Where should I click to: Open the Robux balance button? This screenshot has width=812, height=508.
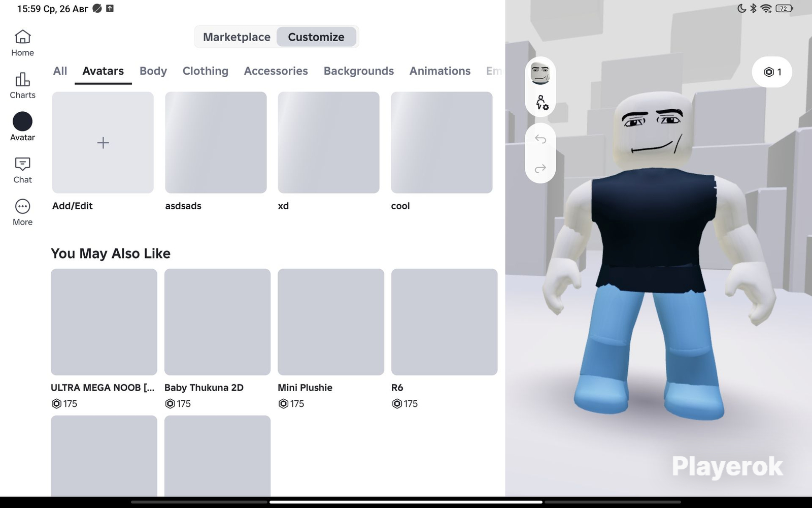pyautogui.click(x=772, y=72)
